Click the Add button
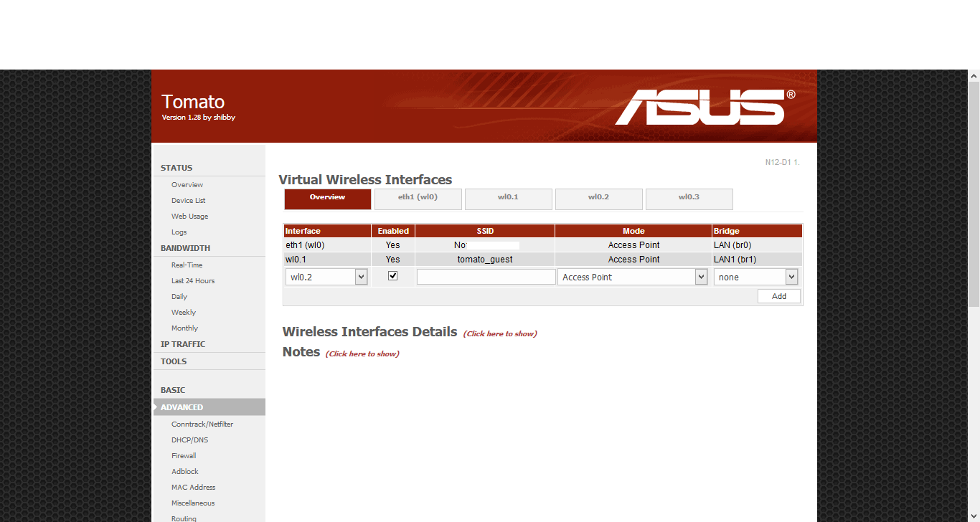Viewport: 980px width, 522px height. (x=779, y=296)
